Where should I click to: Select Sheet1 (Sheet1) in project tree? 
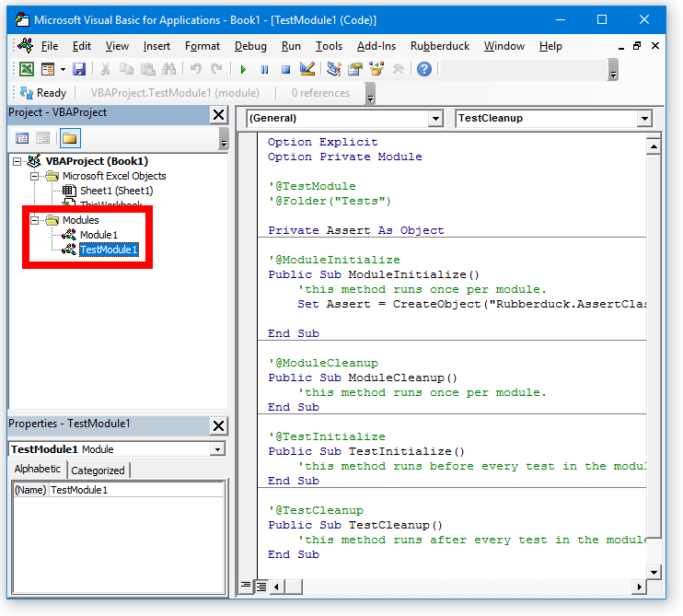pos(116,191)
